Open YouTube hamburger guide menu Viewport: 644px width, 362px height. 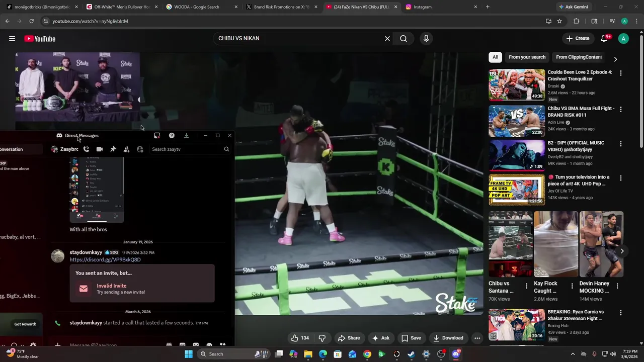[x=12, y=39]
